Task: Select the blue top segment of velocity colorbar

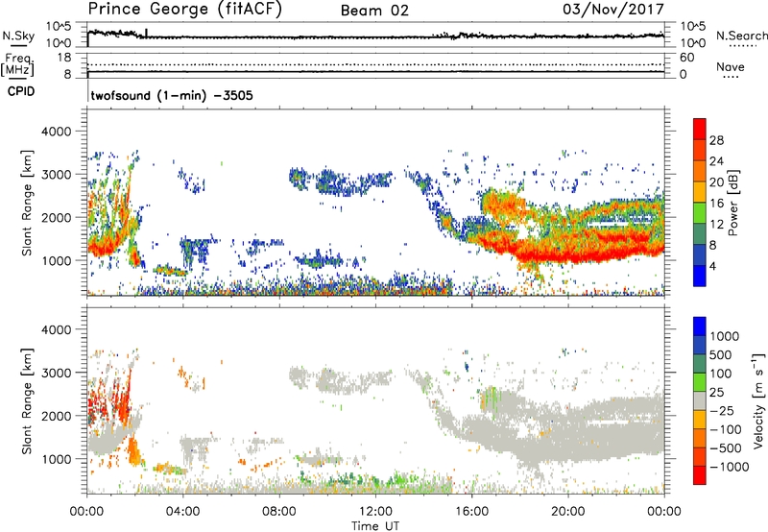Action: 700,326
